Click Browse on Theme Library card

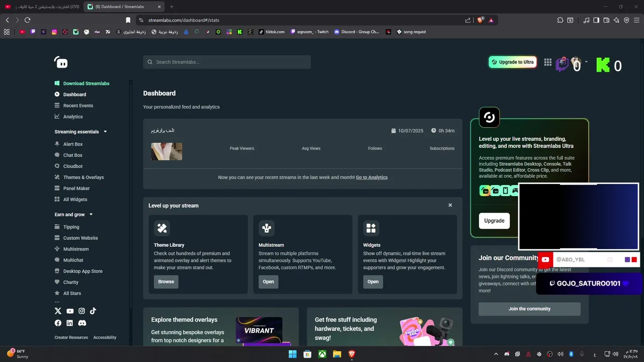(x=166, y=282)
